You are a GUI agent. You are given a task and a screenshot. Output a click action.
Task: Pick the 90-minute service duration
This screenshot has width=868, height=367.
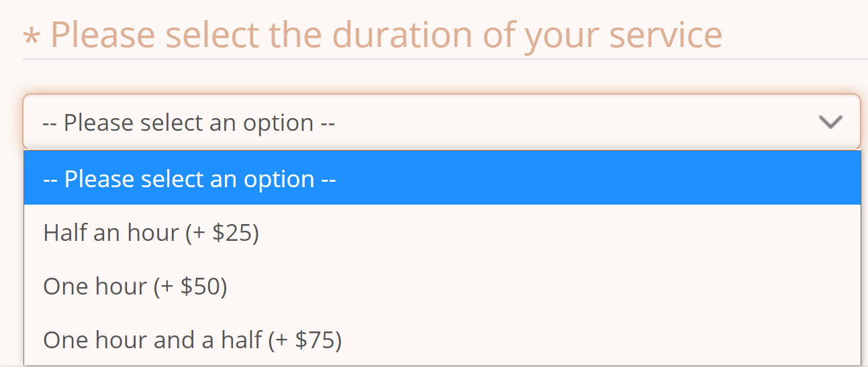442,339
